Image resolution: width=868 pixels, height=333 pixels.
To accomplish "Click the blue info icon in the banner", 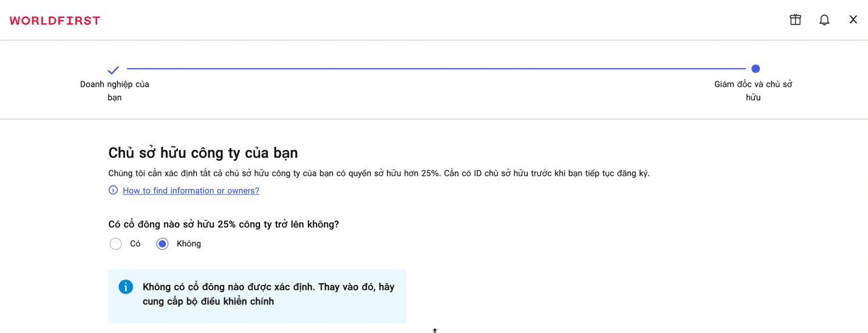I will click(126, 287).
